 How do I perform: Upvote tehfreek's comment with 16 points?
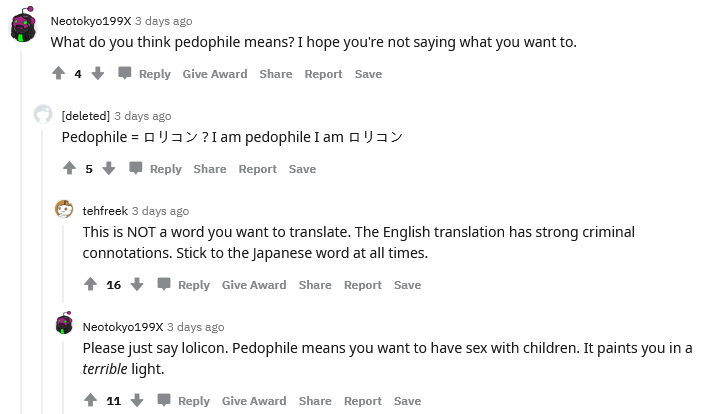tap(91, 284)
